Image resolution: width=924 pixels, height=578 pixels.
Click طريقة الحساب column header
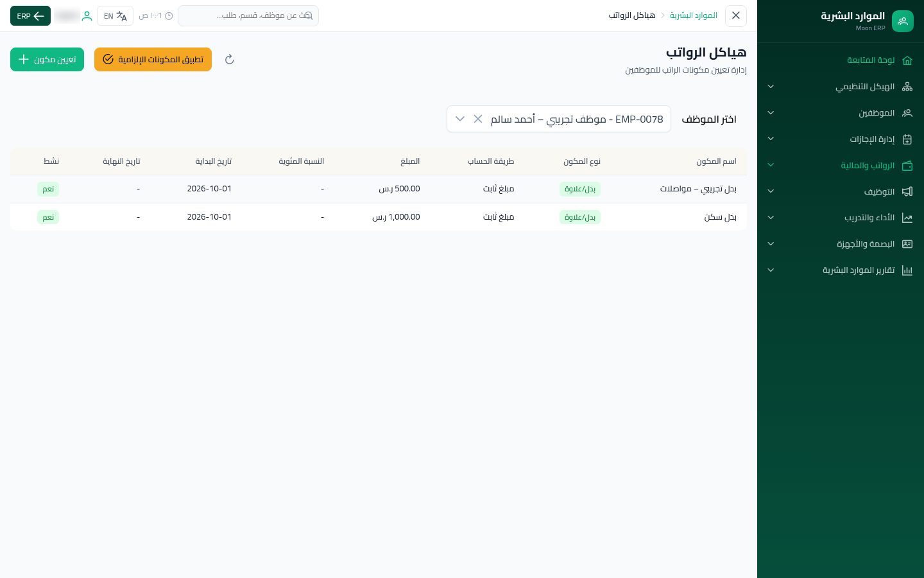pos(490,161)
